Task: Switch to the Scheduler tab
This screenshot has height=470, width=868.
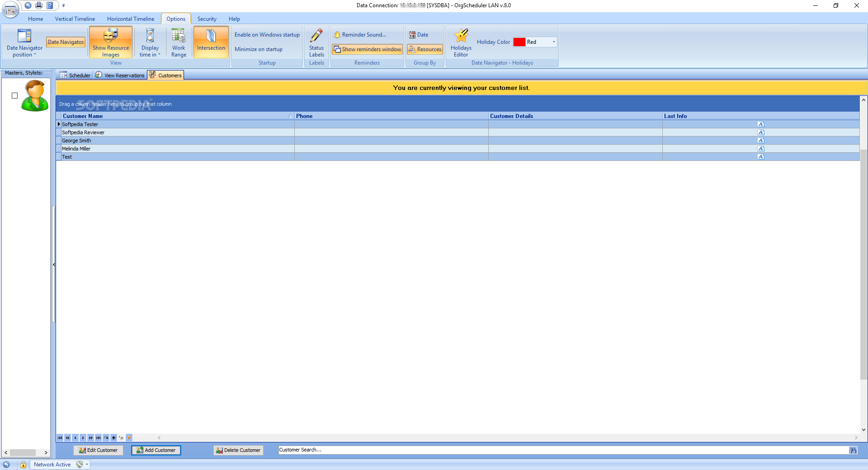Action: [x=75, y=75]
